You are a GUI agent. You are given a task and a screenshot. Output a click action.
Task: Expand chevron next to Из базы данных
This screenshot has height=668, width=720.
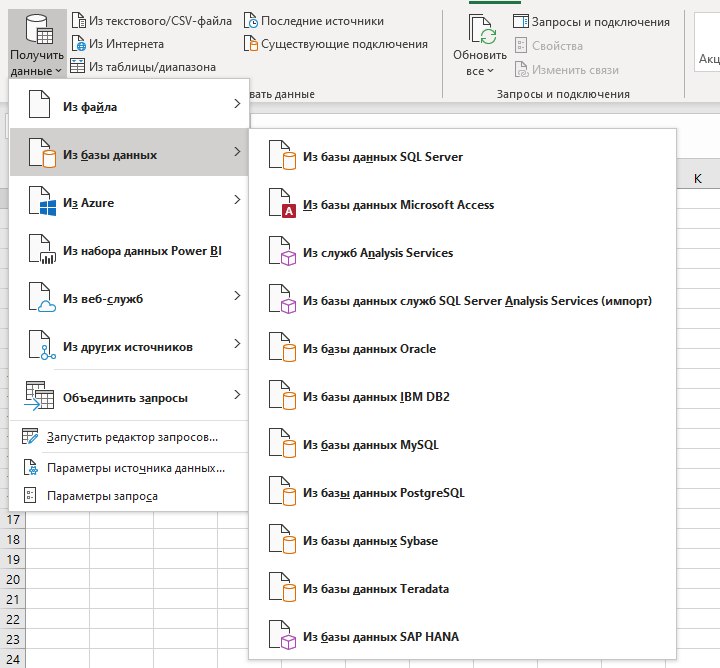click(237, 152)
